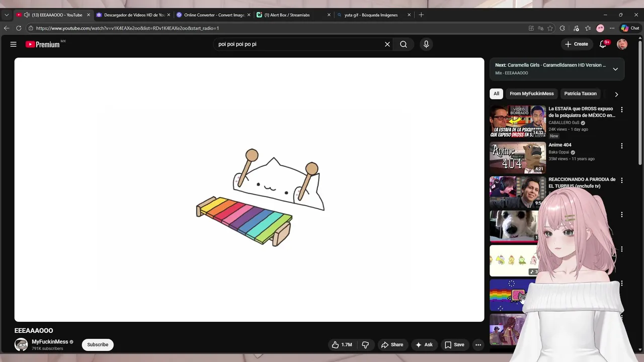Open the Anime 404 thumbnail
Image resolution: width=644 pixels, height=362 pixels.
click(x=518, y=157)
